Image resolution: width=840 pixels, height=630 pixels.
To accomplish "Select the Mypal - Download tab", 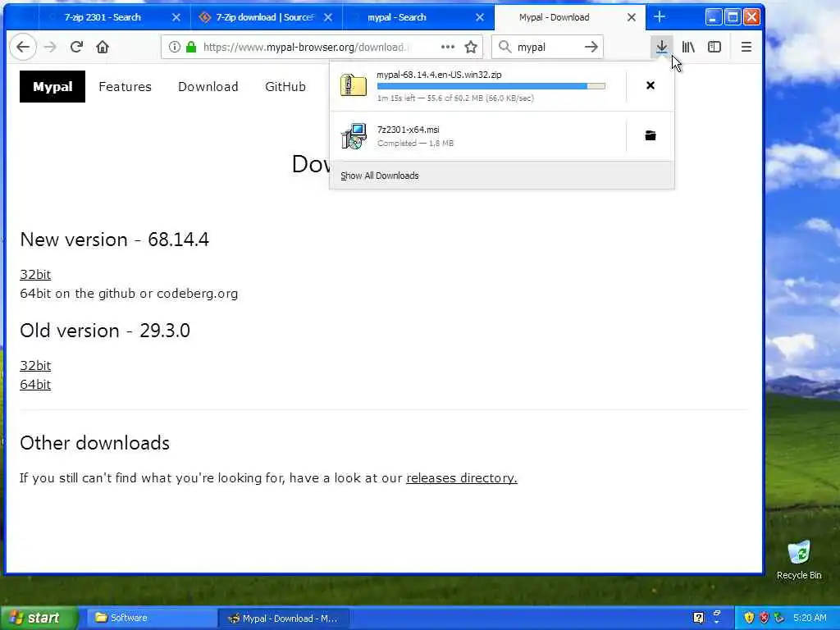I will click(554, 17).
